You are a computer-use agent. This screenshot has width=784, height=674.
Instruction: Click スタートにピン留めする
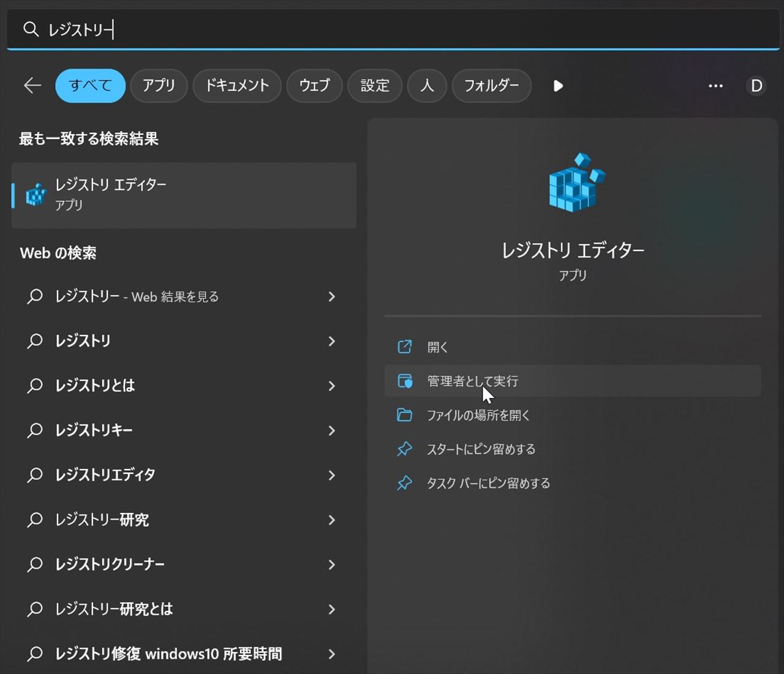pos(572,449)
